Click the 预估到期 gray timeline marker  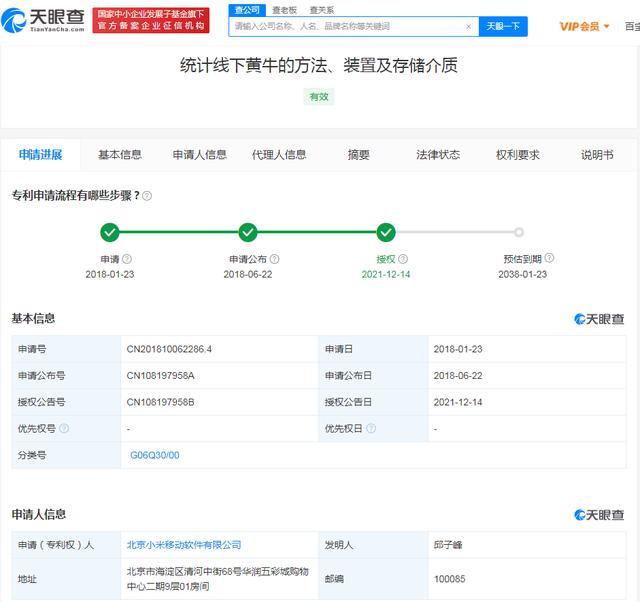[x=518, y=232]
